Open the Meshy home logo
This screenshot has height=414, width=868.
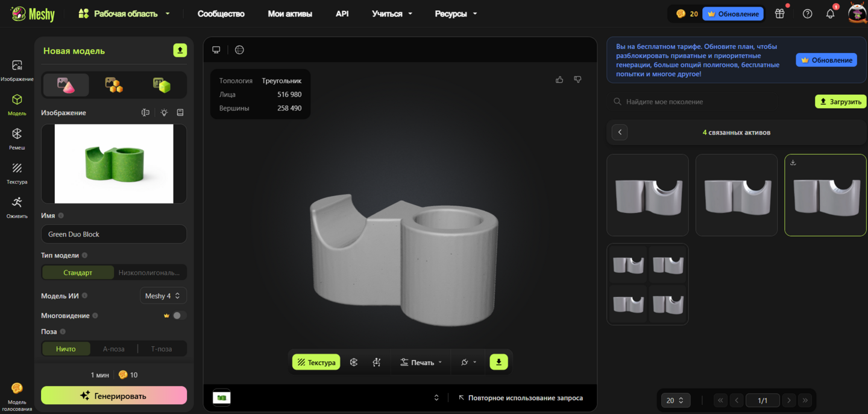[x=33, y=13]
